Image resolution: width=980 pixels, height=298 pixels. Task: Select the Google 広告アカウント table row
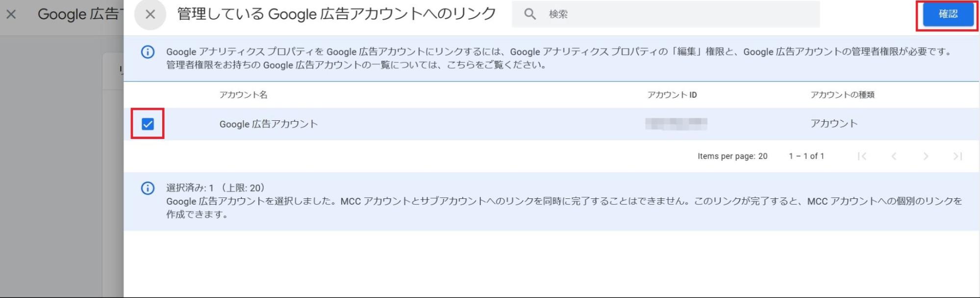pos(441,124)
